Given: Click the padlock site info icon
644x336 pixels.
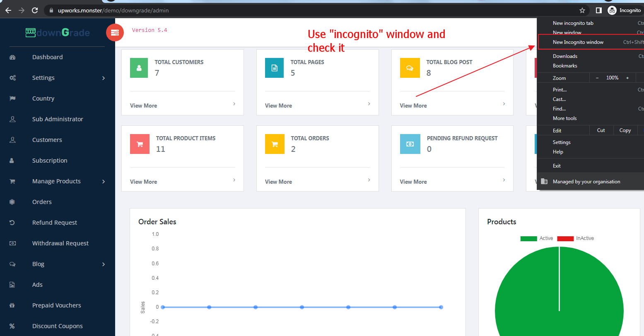Looking at the screenshot, I should coord(51,10).
